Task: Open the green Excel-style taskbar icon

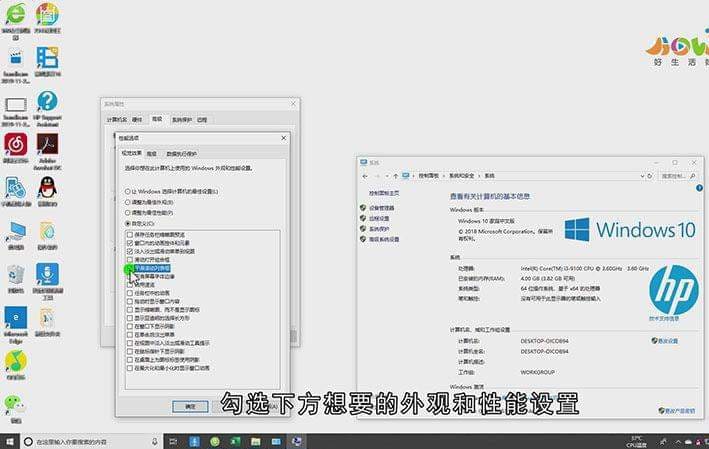Action: click(x=235, y=441)
